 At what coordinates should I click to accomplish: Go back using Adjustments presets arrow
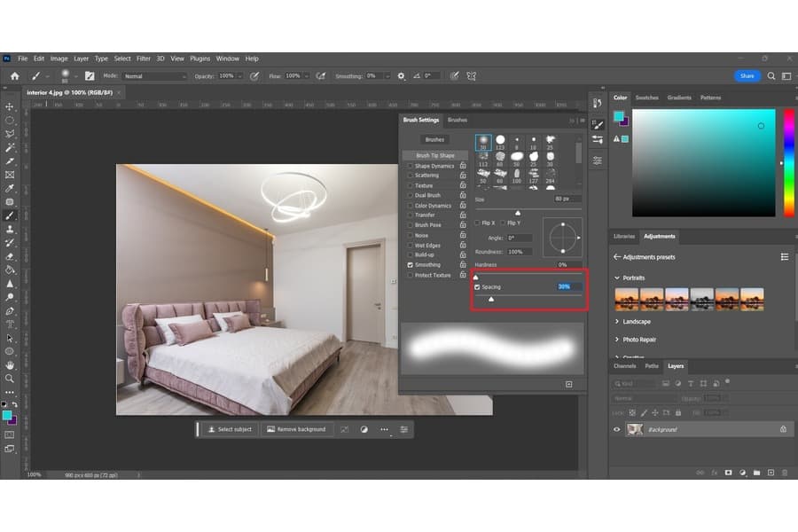[617, 257]
